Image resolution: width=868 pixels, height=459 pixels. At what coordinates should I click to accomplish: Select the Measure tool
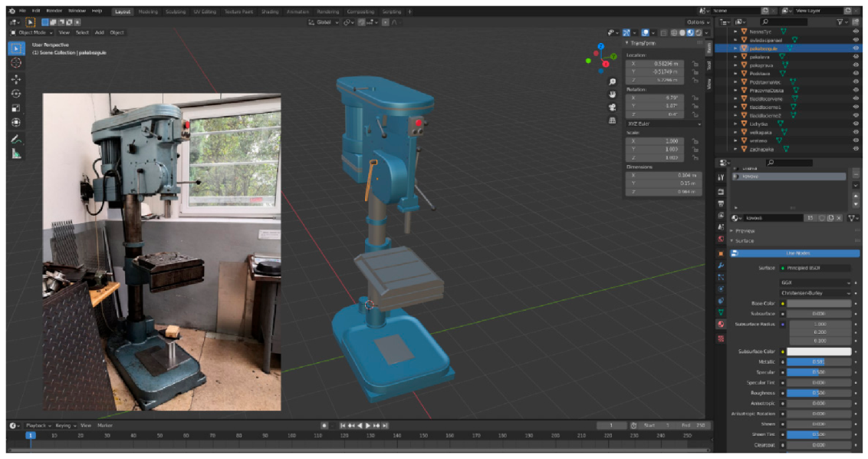pyautogui.click(x=15, y=154)
